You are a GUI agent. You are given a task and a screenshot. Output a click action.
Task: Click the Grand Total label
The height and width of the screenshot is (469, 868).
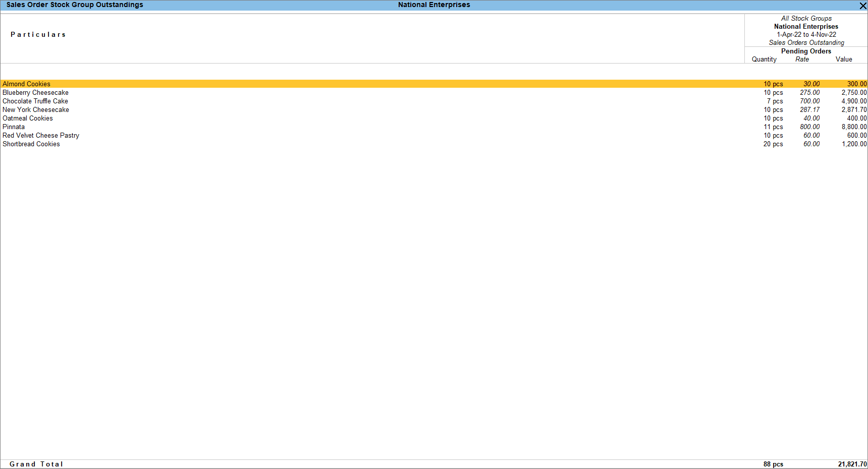[x=36, y=464]
